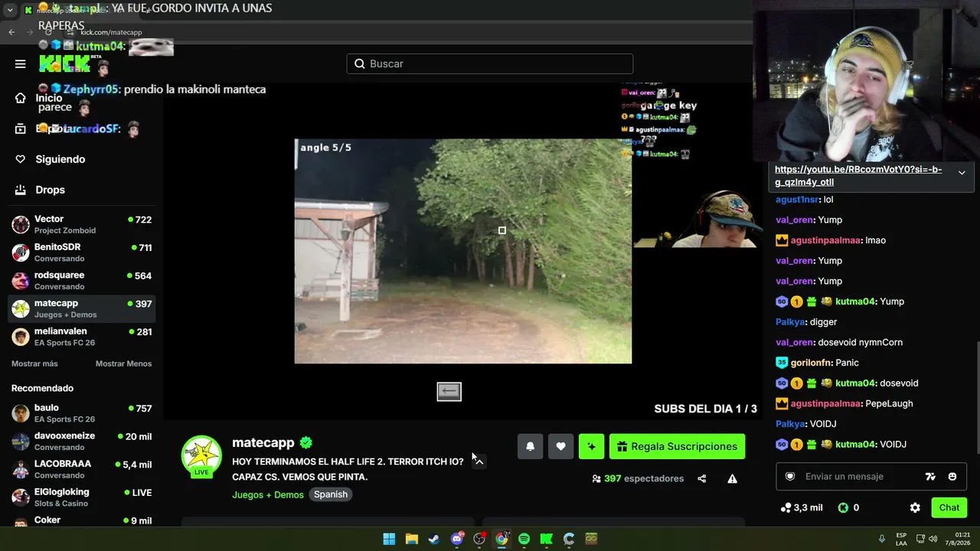Screen dimensions: 980x551
Task: Open the Kick hamburger sidebar menu
Action: click(x=21, y=64)
